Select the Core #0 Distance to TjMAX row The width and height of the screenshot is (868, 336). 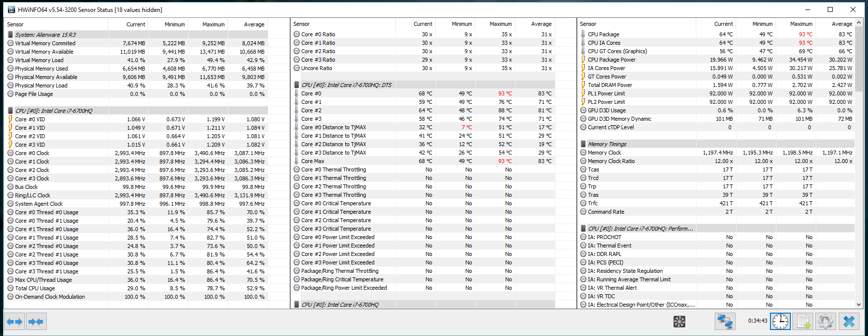[x=423, y=127]
